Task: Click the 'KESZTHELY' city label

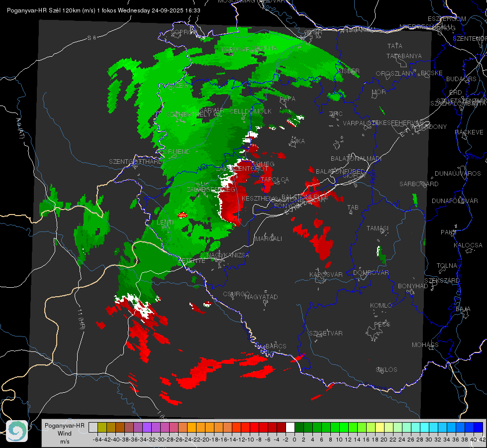Action: tap(259, 198)
